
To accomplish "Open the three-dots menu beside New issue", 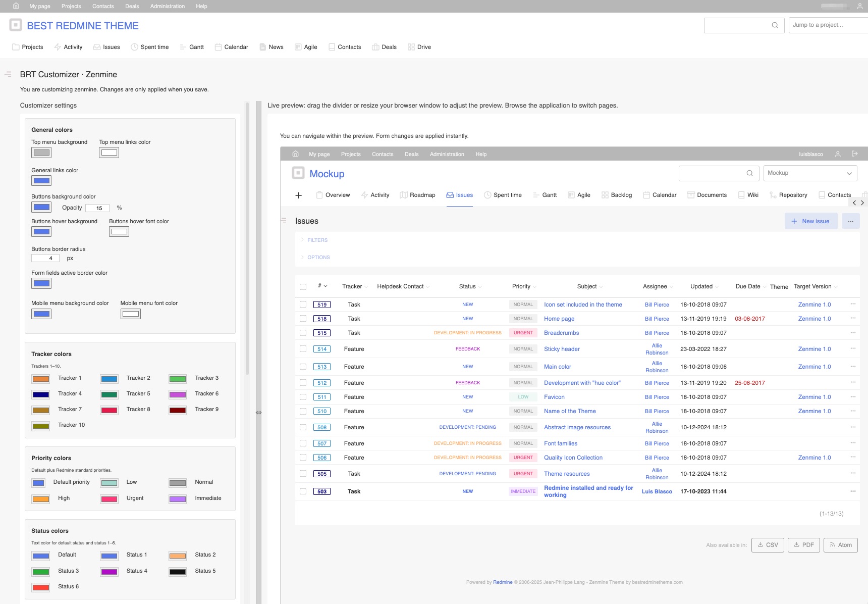I will click(x=850, y=221).
